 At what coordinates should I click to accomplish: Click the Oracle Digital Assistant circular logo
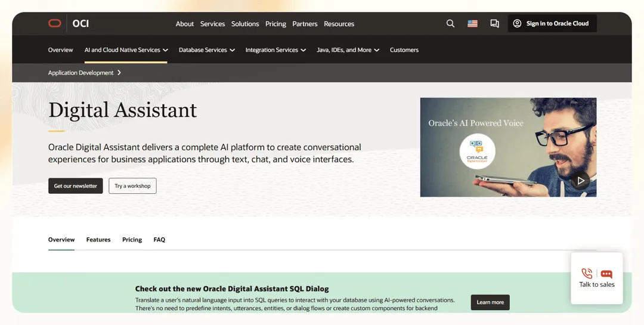(x=477, y=151)
